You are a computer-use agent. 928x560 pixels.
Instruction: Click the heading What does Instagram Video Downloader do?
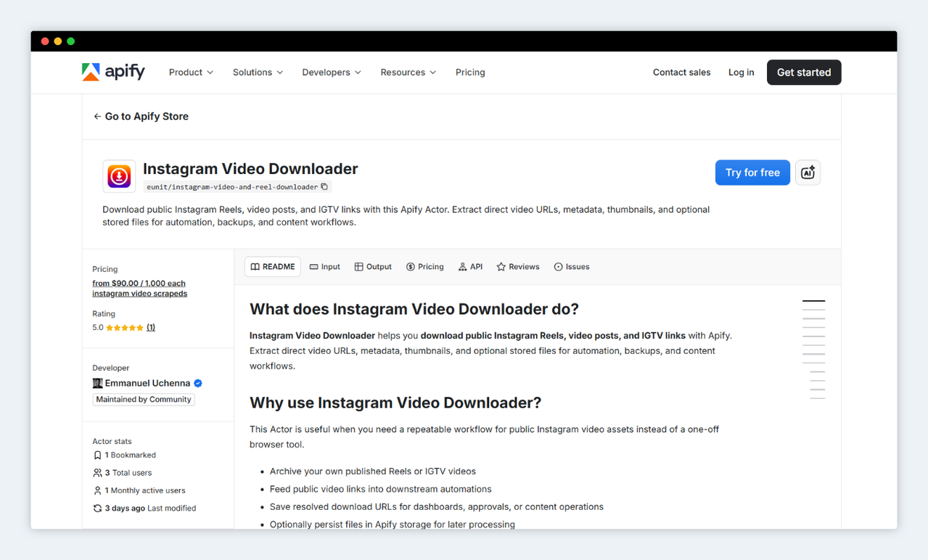pos(414,309)
